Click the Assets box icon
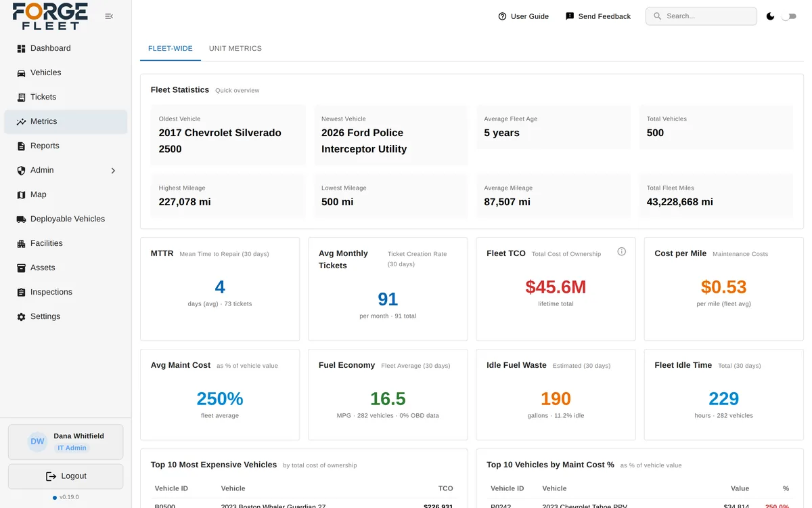This screenshot has height=508, width=812. [x=21, y=268]
